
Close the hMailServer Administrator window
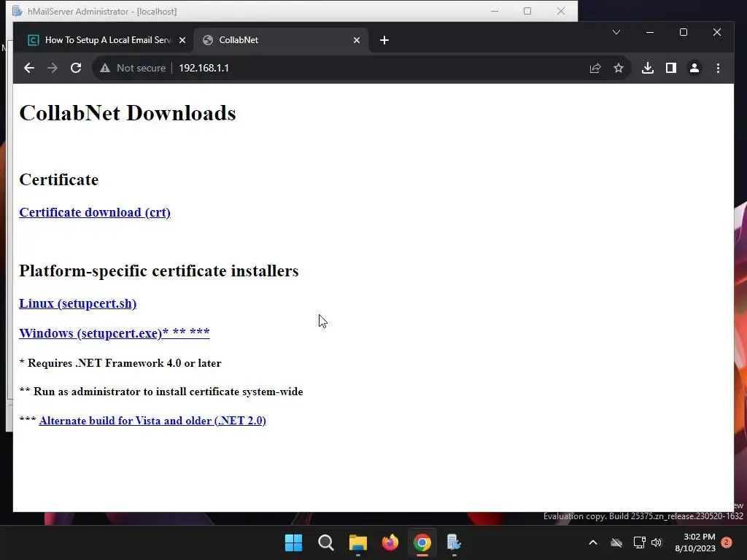tap(561, 11)
